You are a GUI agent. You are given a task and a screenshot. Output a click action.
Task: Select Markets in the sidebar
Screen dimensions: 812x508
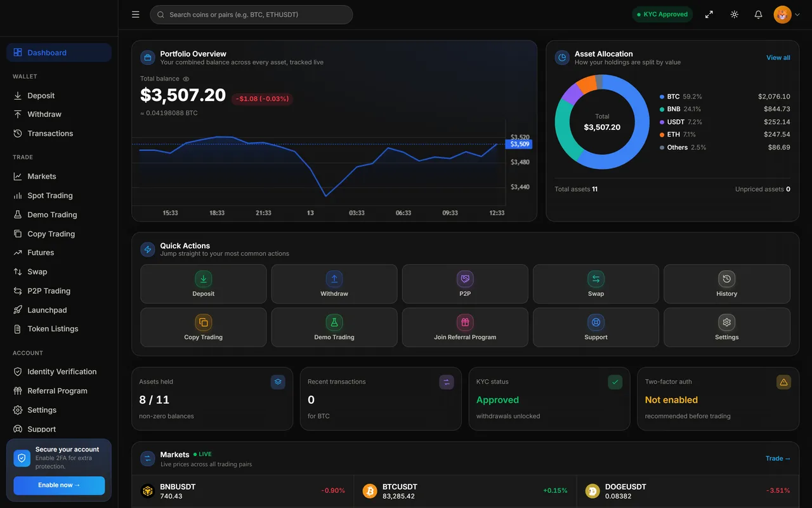coord(59,176)
